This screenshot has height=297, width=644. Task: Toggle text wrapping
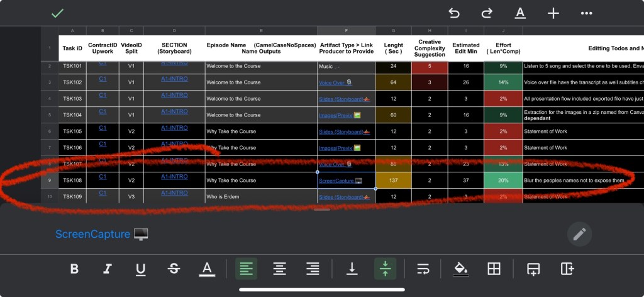423,269
